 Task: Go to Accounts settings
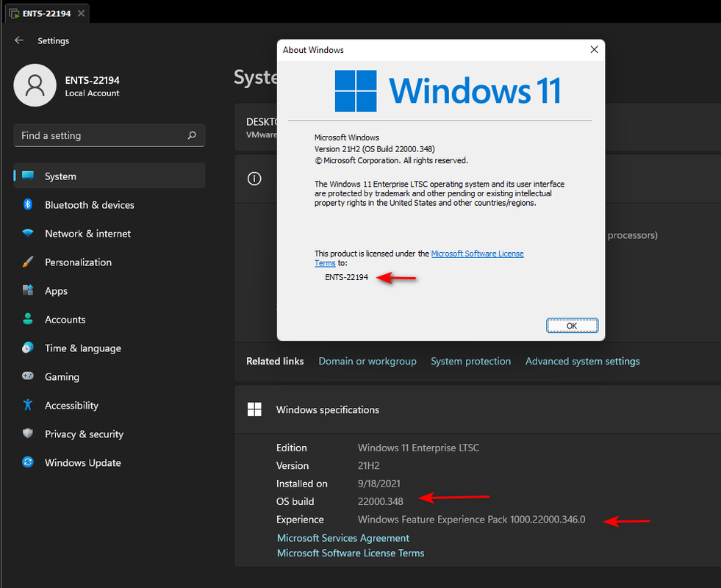(110, 319)
